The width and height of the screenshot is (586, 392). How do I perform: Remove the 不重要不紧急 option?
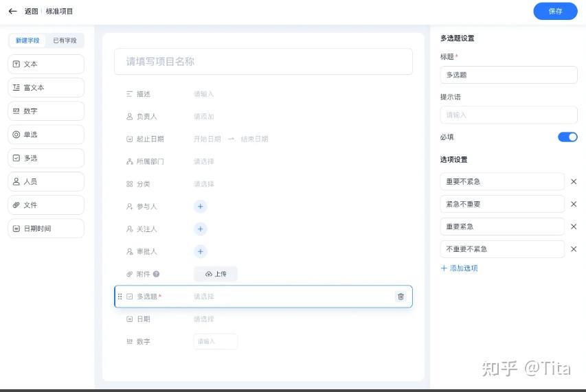coord(574,249)
